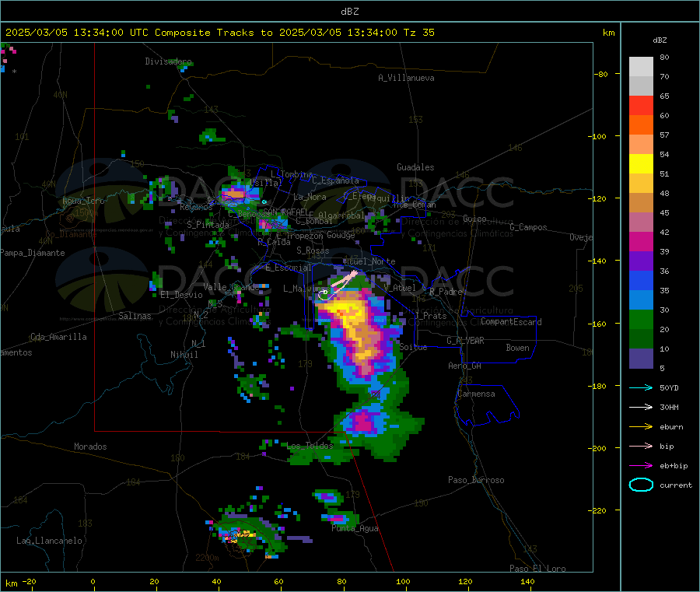The height and width of the screenshot is (592, 700).
Task: Click the pink bip arrow legend icon
Action: pyautogui.click(x=641, y=446)
